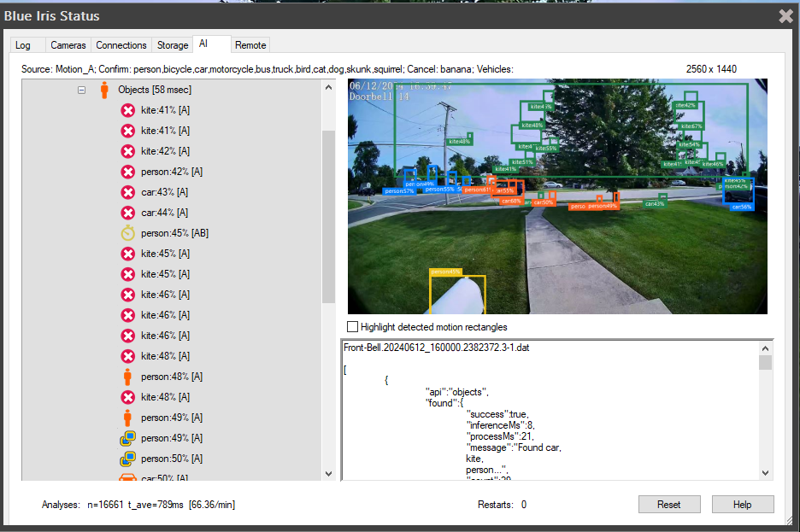Screen dimensions: 800x532
Task: Close the Blue Iris Status window
Action: point(786,16)
